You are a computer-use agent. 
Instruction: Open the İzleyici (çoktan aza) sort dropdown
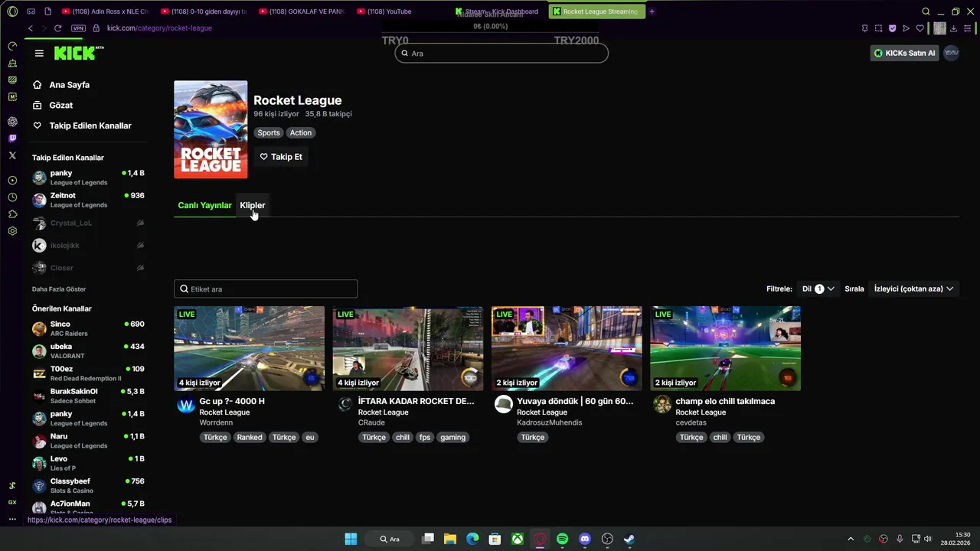click(x=913, y=289)
